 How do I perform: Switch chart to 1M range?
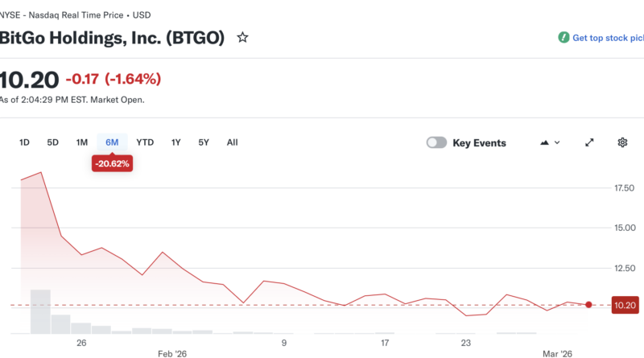coord(82,142)
